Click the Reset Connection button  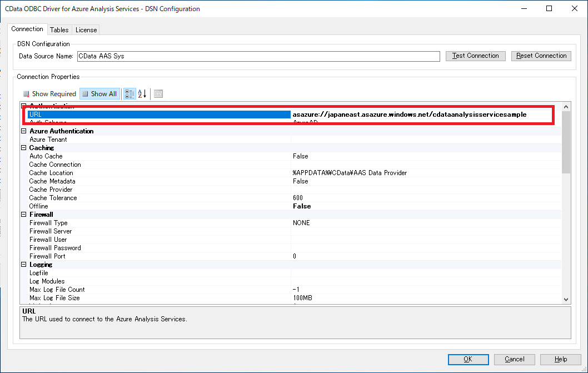[x=541, y=56]
